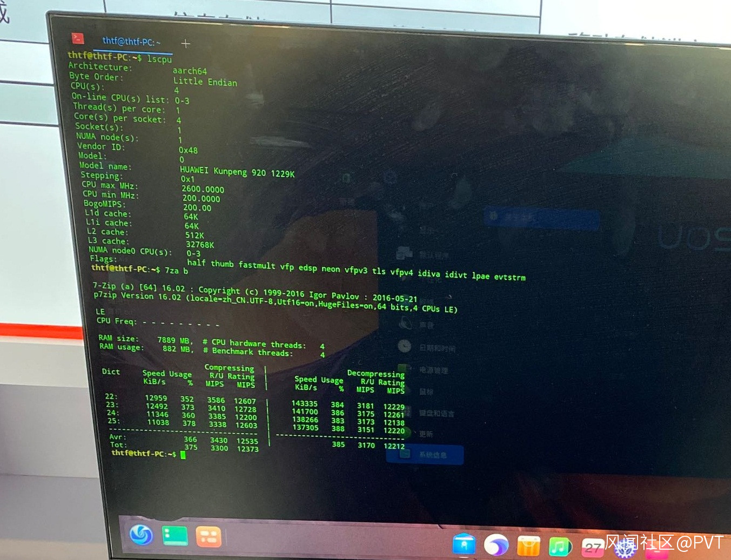Click the architecture value aarch64

coord(190,71)
